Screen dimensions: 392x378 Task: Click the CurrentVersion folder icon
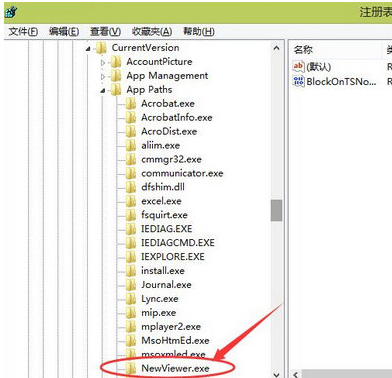(101, 48)
